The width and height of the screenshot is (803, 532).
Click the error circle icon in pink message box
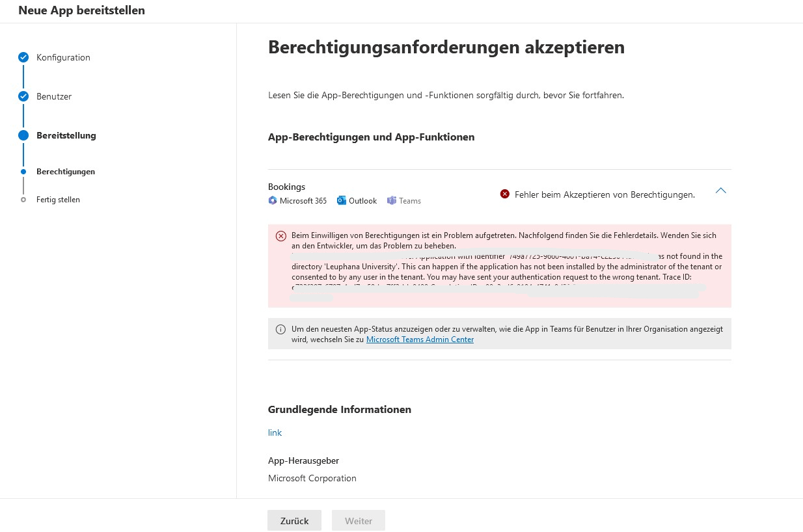coord(281,236)
